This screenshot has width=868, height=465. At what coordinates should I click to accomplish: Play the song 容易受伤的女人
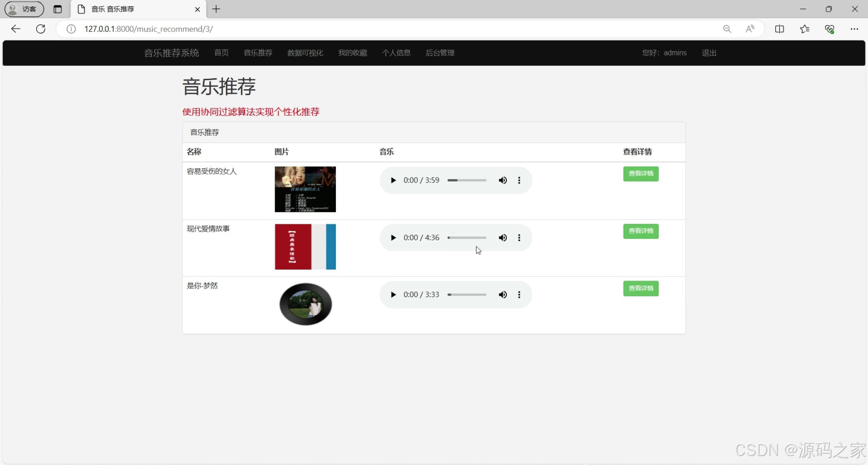pos(393,180)
